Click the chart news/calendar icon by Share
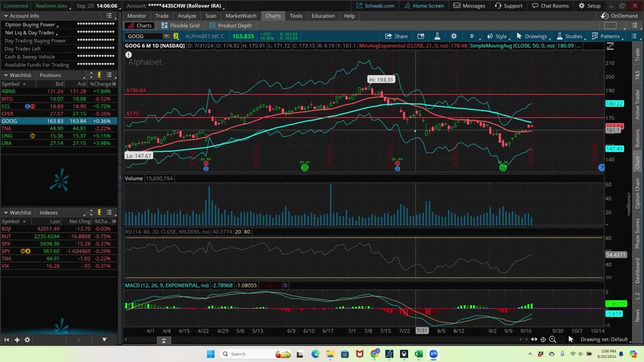 (x=421, y=36)
